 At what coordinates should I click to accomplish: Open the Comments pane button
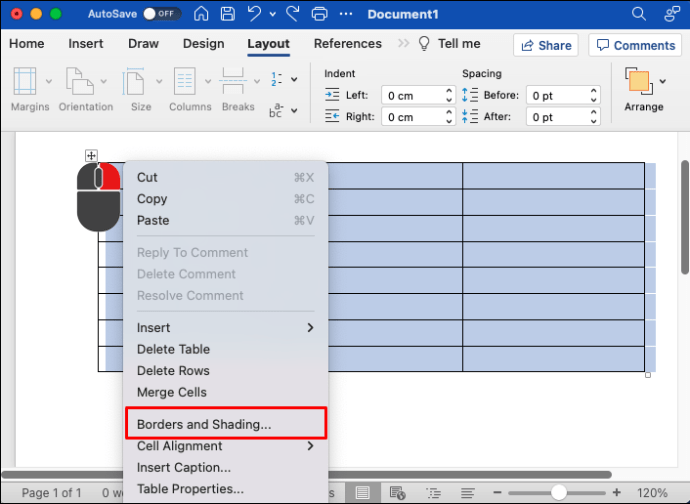pyautogui.click(x=634, y=45)
